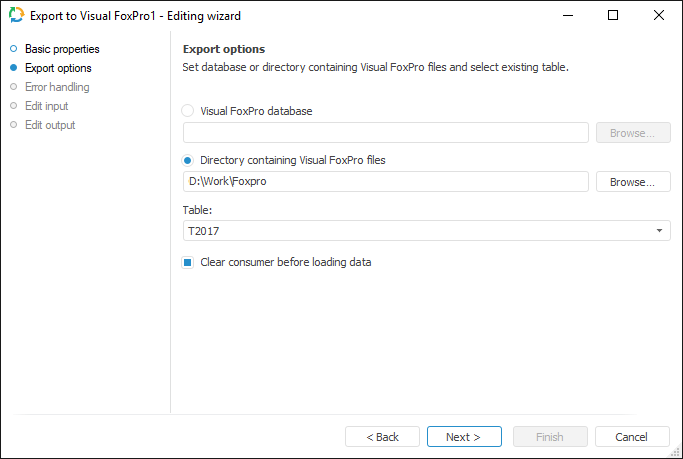Open the Export options wizard page
Image resolution: width=683 pixels, height=459 pixels.
coord(58,68)
